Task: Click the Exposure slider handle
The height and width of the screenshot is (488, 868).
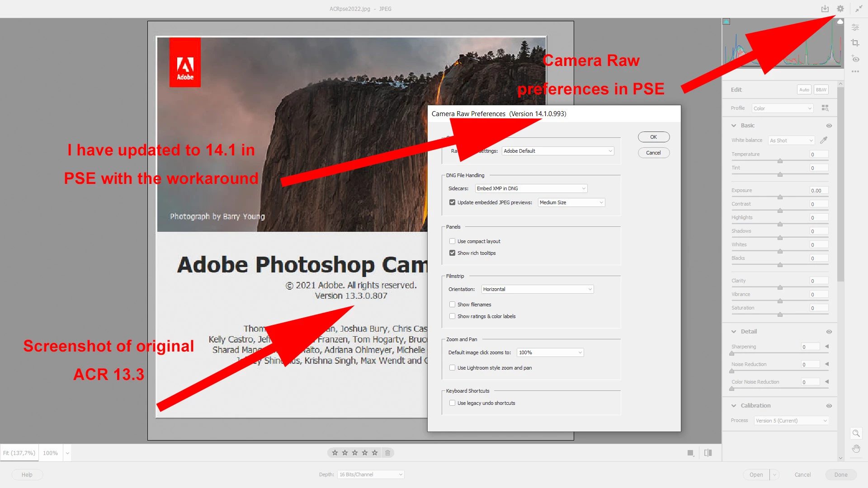Action: click(780, 197)
